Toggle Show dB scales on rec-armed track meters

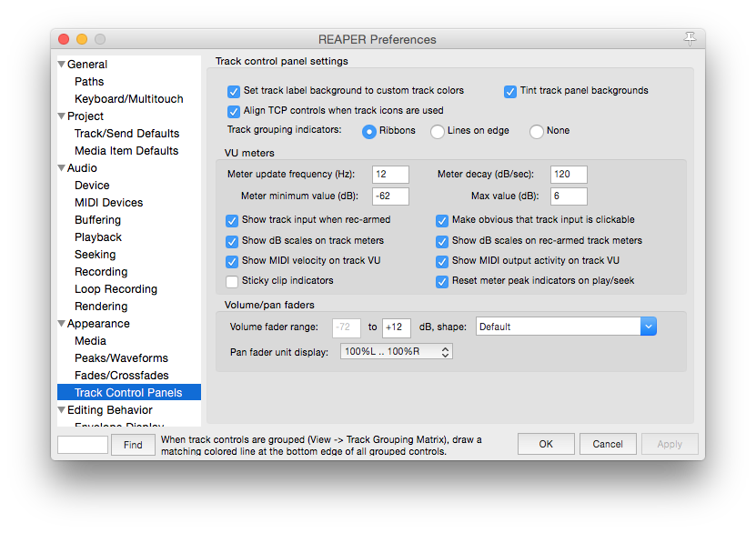tap(442, 241)
